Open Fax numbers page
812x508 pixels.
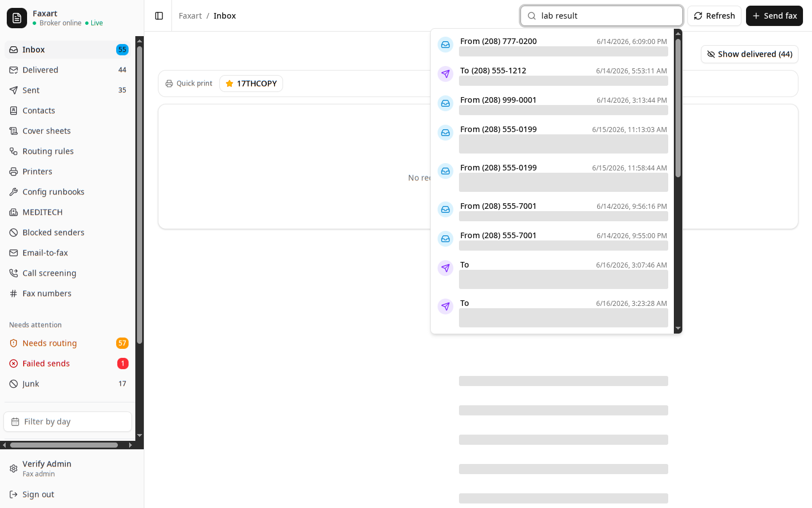click(68, 294)
